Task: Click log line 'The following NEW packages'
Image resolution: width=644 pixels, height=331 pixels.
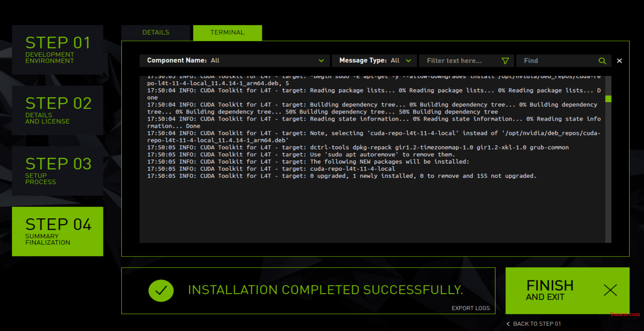Action: (x=308, y=161)
